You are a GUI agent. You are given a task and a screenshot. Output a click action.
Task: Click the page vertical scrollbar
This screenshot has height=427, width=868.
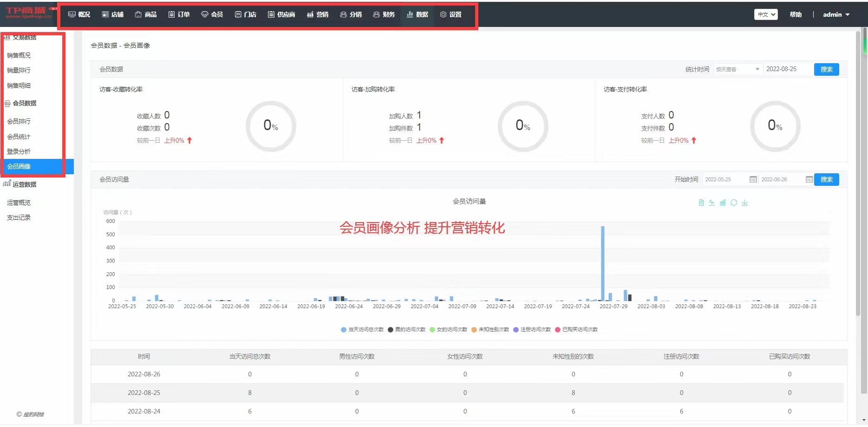864,186
